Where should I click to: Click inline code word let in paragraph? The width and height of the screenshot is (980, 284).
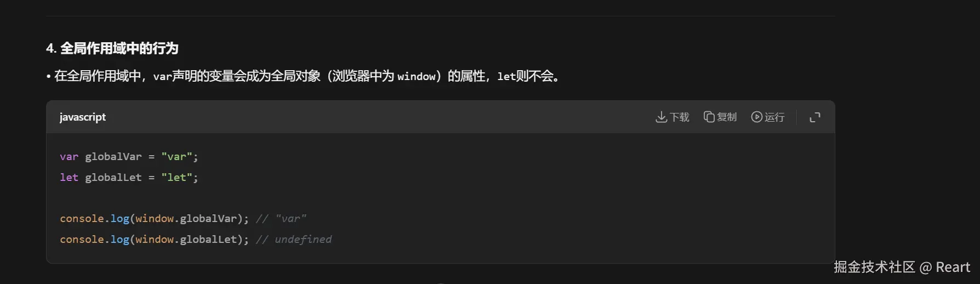point(506,76)
